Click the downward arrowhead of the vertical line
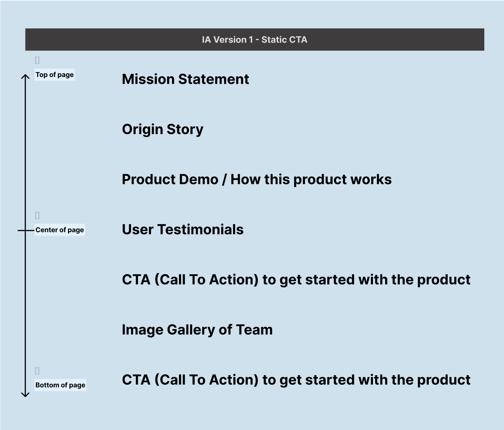The height and width of the screenshot is (430, 504). tap(25, 395)
